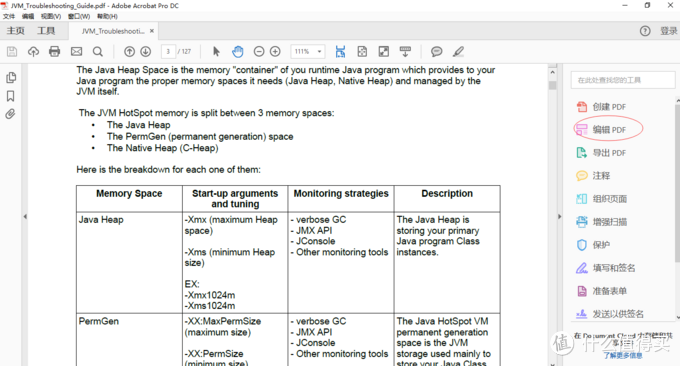Click the "Memory Space" table header
The height and width of the screenshot is (366, 680).
click(129, 193)
